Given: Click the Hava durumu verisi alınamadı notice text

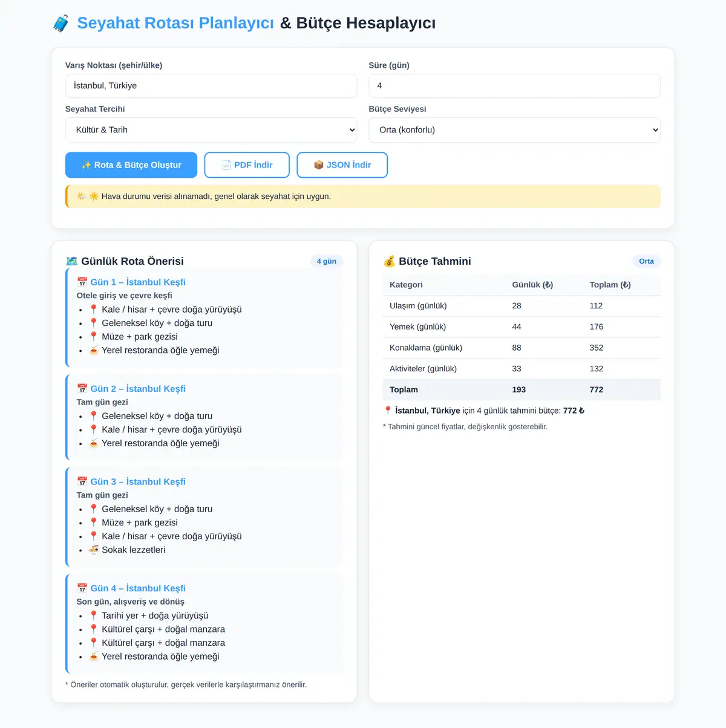Looking at the screenshot, I should pyautogui.click(x=216, y=197).
